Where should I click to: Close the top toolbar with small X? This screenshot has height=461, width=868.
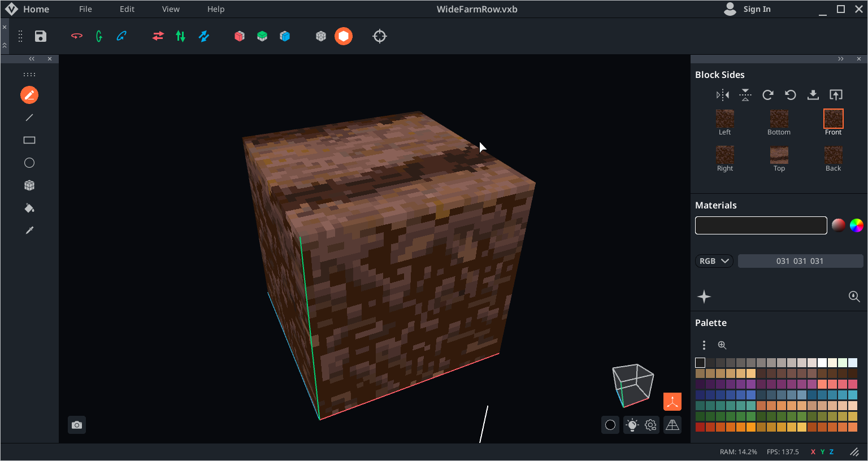click(x=5, y=27)
